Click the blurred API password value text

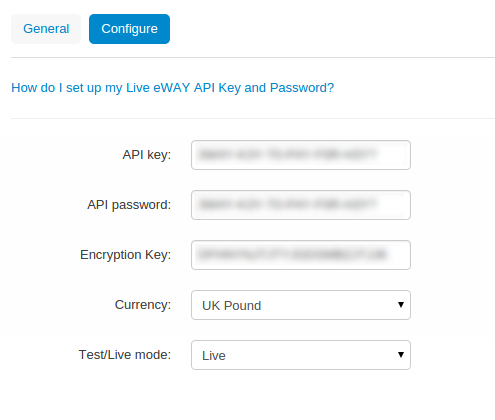[x=288, y=204]
